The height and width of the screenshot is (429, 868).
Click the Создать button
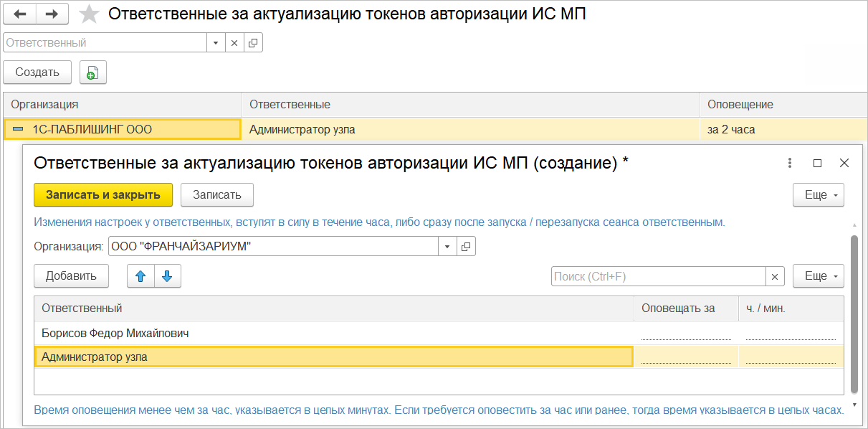37,72
